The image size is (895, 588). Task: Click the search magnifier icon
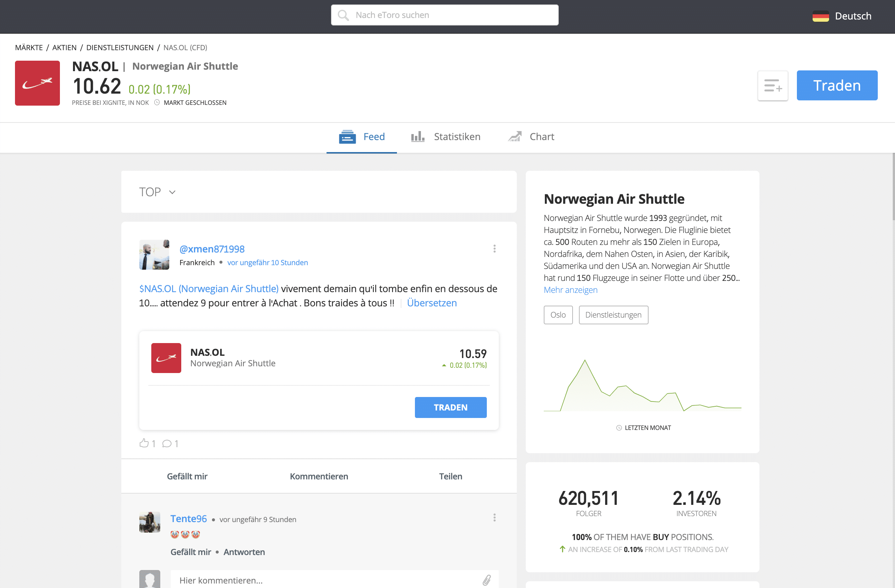pyautogui.click(x=343, y=15)
